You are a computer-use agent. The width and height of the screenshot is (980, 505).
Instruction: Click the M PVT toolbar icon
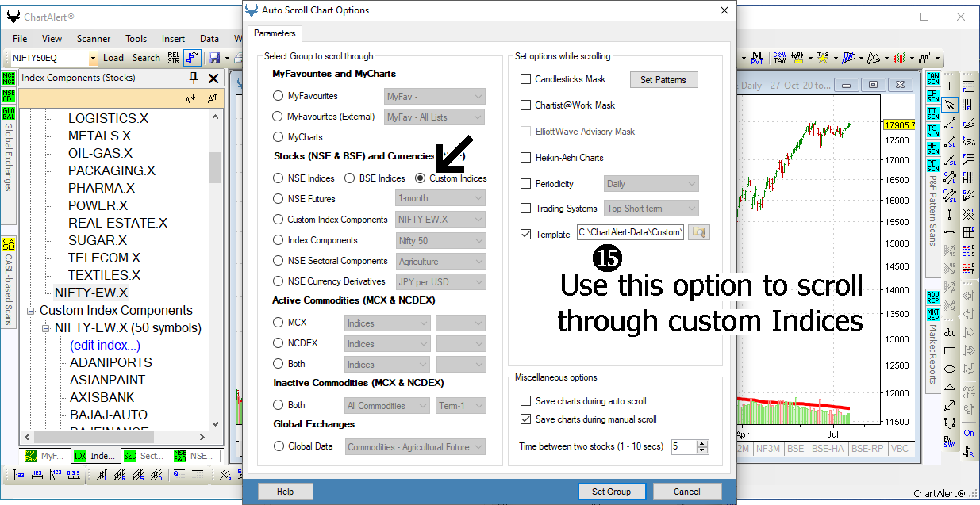pyautogui.click(x=757, y=58)
